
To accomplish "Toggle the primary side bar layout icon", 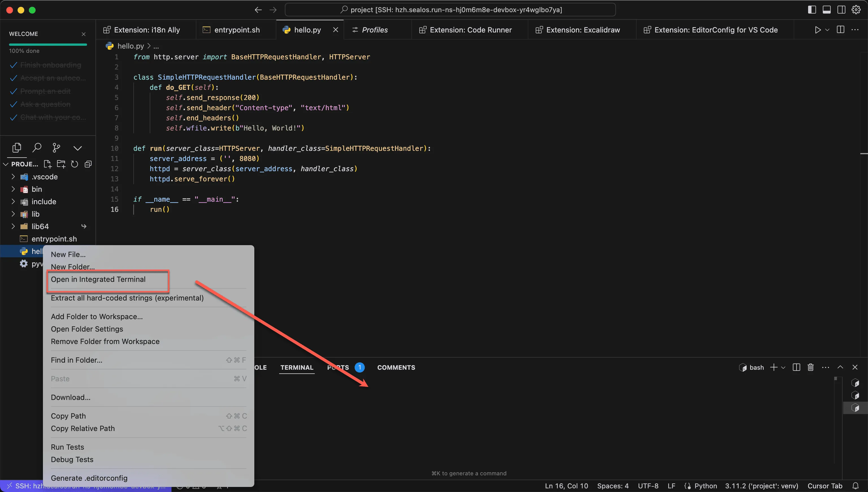I will click(x=812, y=10).
